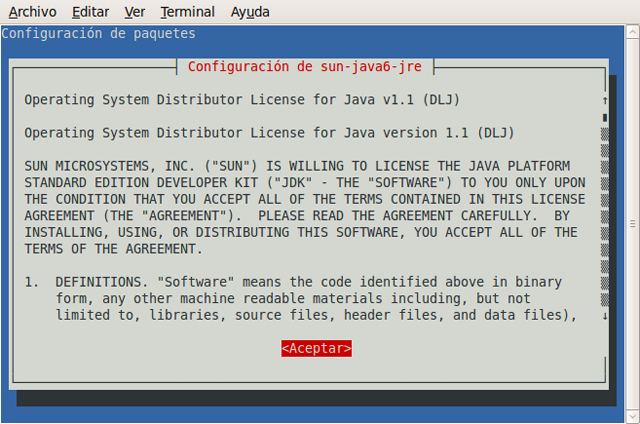
Task: Click the license scrollbar position marker
Action: coord(604,116)
